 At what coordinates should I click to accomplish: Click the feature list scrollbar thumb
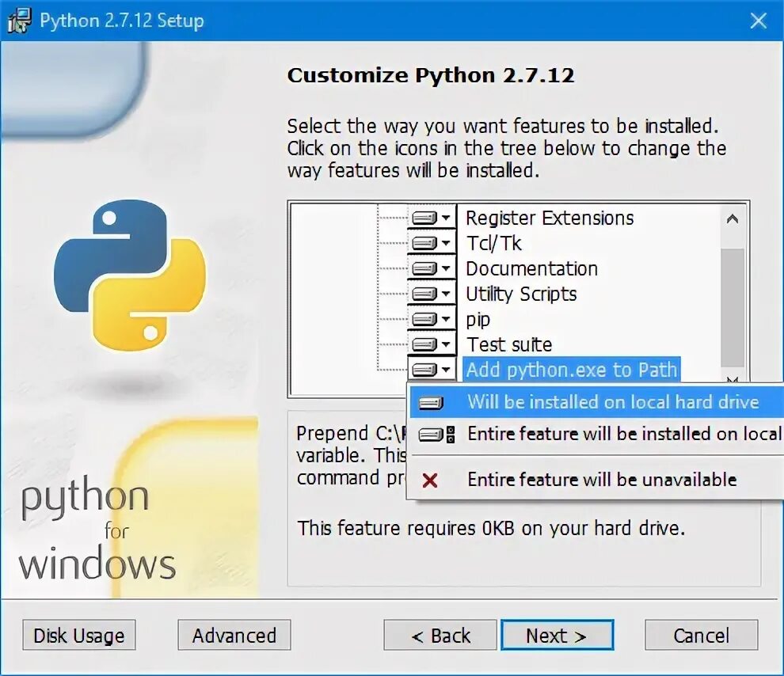[733, 307]
